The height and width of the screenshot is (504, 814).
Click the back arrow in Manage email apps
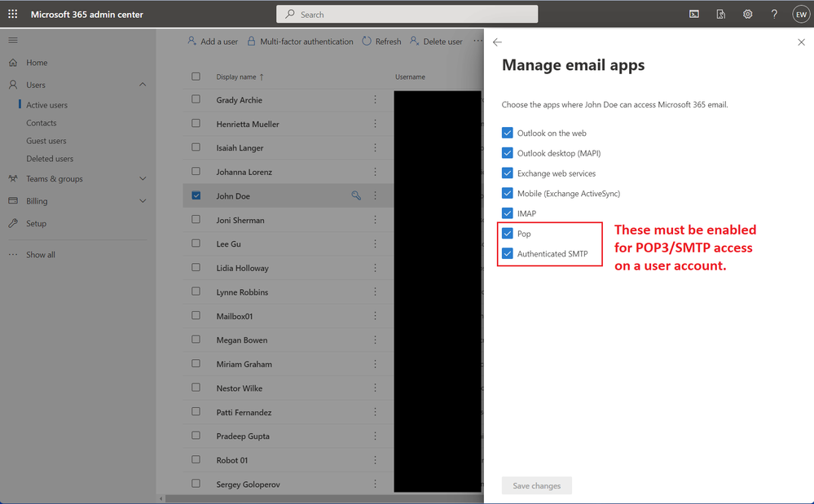coord(497,42)
